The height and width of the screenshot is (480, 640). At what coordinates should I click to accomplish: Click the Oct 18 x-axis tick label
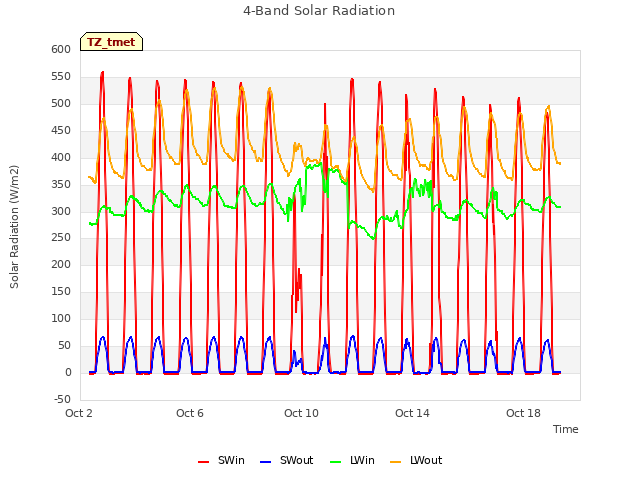click(523, 413)
